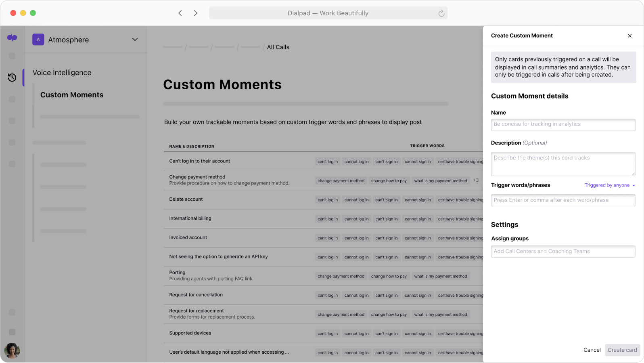
Task: Focus the Trigger words/phrases input
Action: click(563, 200)
